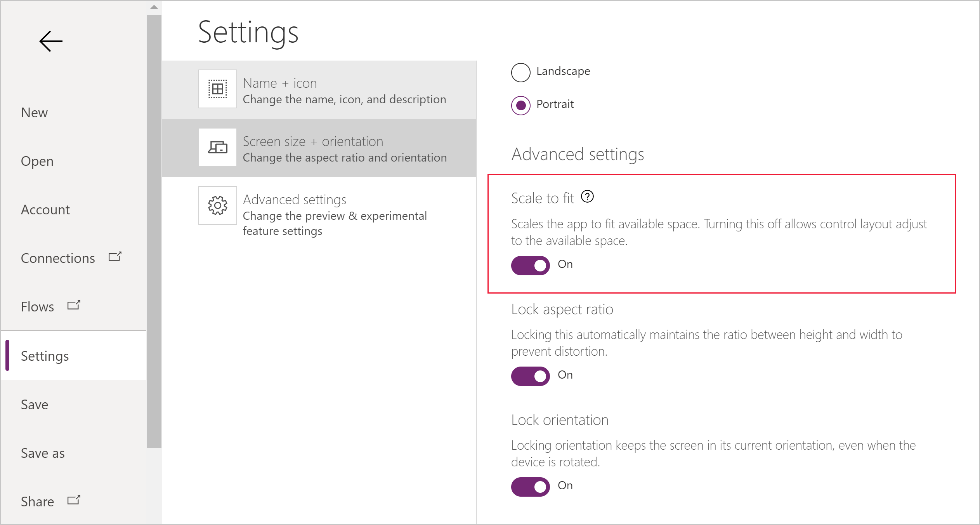Click Open to load a file
This screenshot has width=980, height=525.
(38, 160)
